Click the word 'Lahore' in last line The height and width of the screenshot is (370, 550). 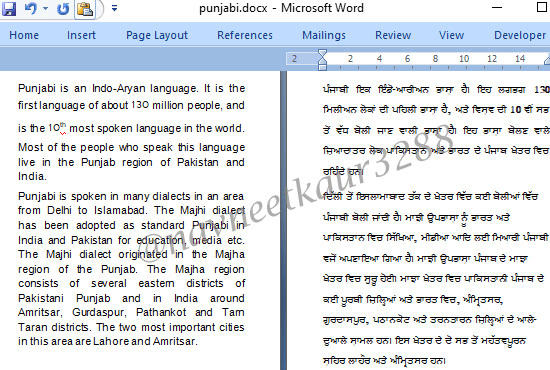pyautogui.click(x=111, y=341)
